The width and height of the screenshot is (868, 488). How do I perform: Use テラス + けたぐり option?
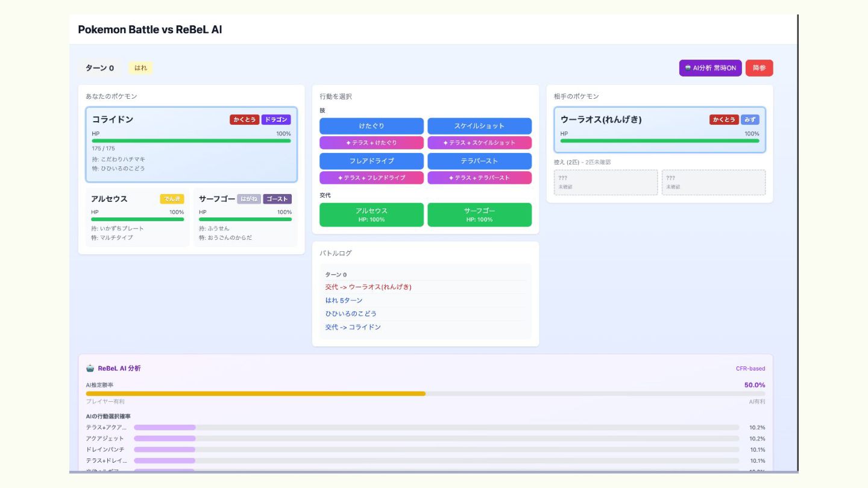pyautogui.click(x=371, y=143)
